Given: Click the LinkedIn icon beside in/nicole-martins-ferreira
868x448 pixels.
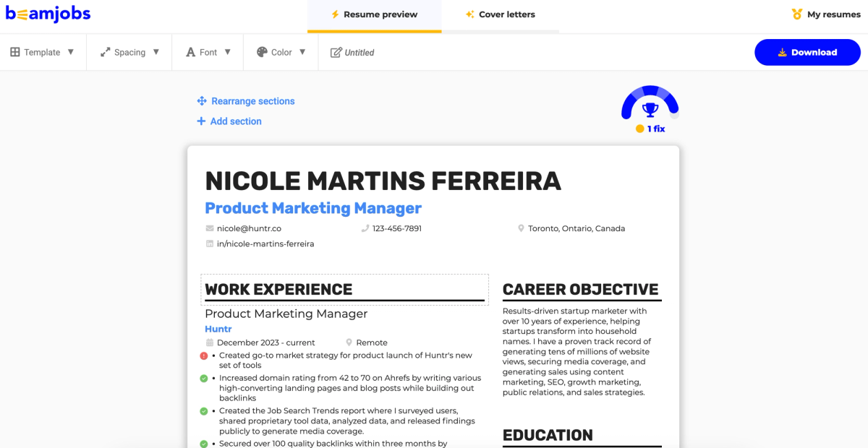Looking at the screenshot, I should coord(210,244).
